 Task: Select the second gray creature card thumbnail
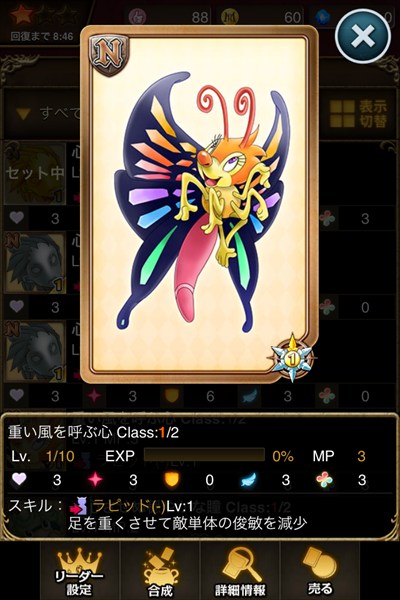click(x=34, y=351)
